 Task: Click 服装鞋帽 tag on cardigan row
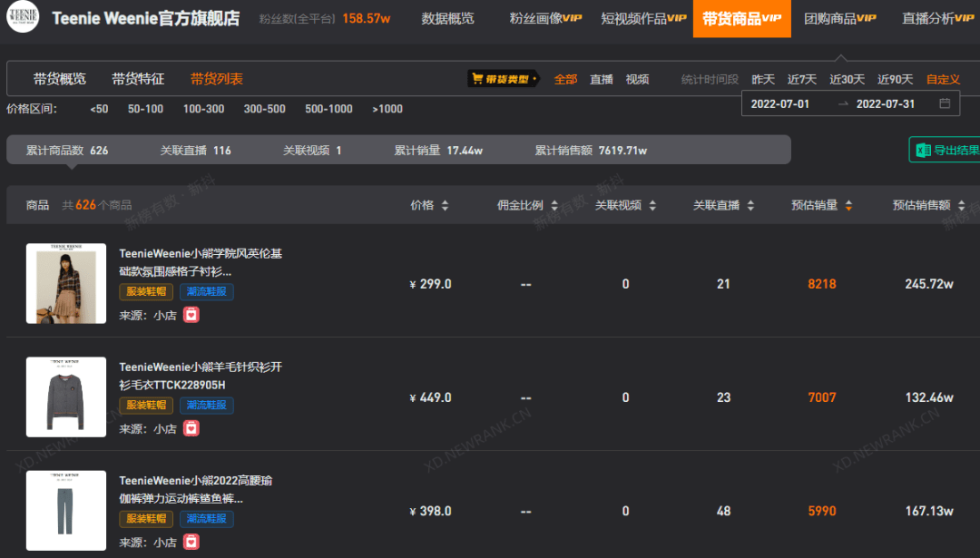point(146,406)
